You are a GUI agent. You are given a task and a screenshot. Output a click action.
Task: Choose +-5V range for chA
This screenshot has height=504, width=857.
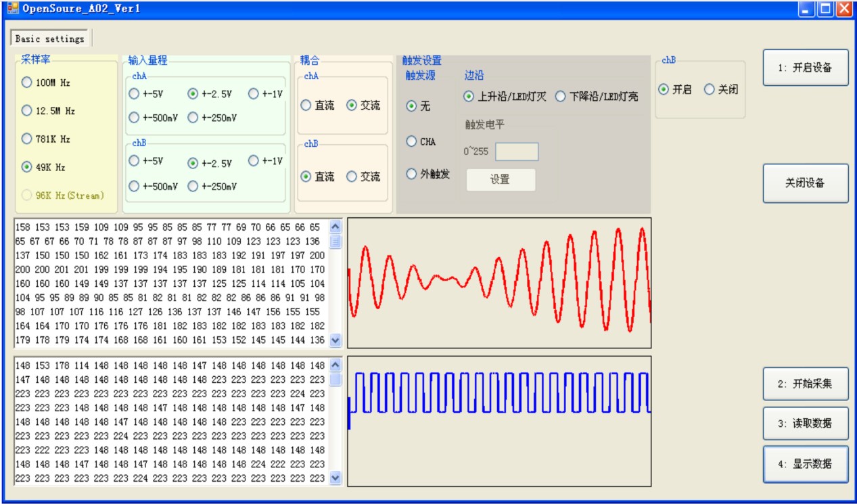pos(145,94)
